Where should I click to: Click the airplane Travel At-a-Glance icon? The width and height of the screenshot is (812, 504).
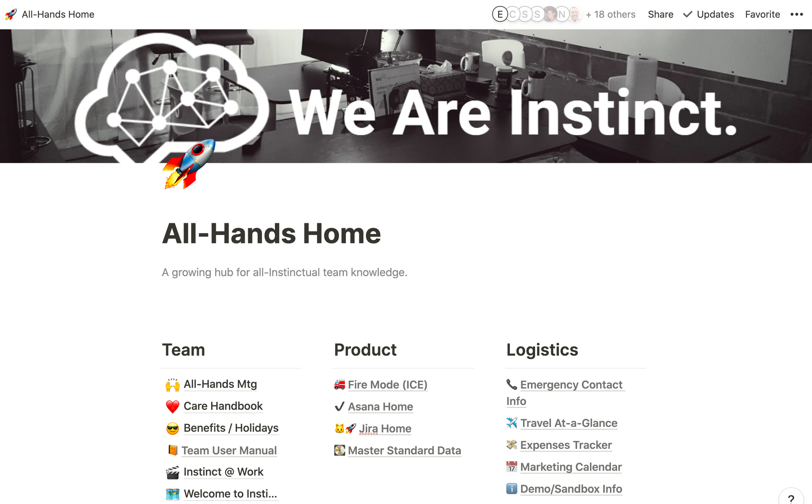(511, 422)
